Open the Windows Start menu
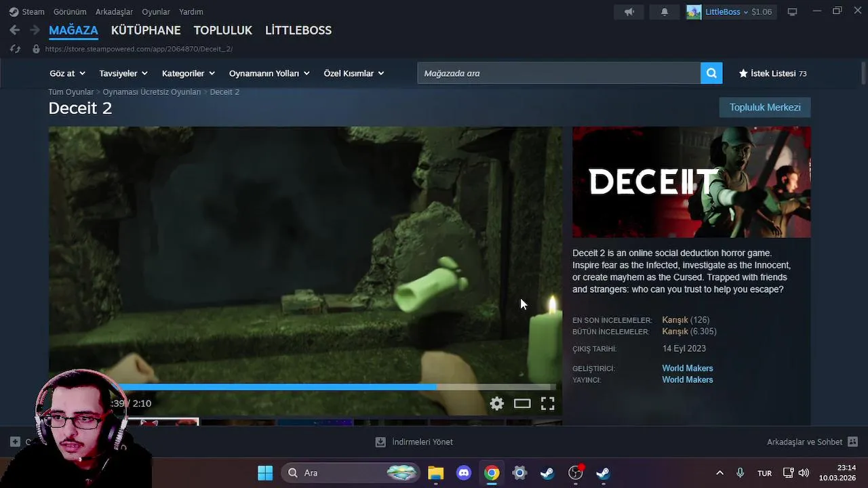 (265, 472)
